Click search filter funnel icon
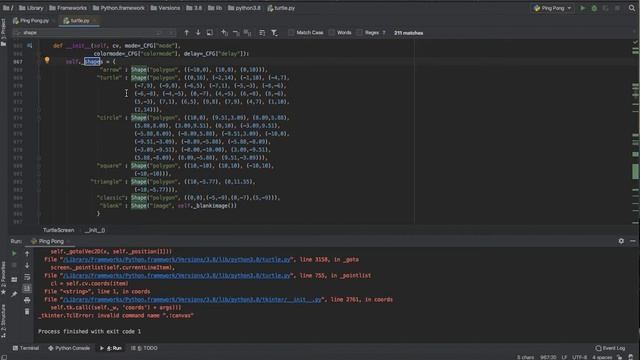Image resolution: width=640 pixels, height=360 pixels. (x=275, y=33)
